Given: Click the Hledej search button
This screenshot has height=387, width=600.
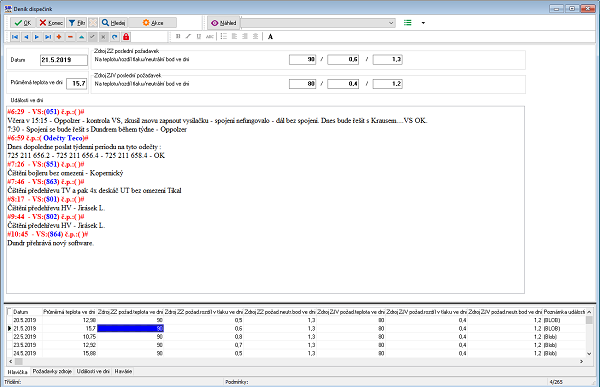Looking at the screenshot, I should 113,23.
